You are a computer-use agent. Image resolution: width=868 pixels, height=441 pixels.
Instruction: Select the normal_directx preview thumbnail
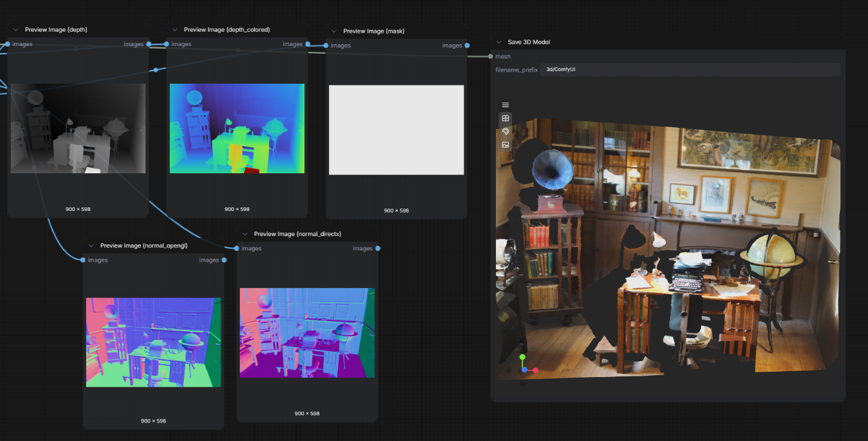coord(307,333)
